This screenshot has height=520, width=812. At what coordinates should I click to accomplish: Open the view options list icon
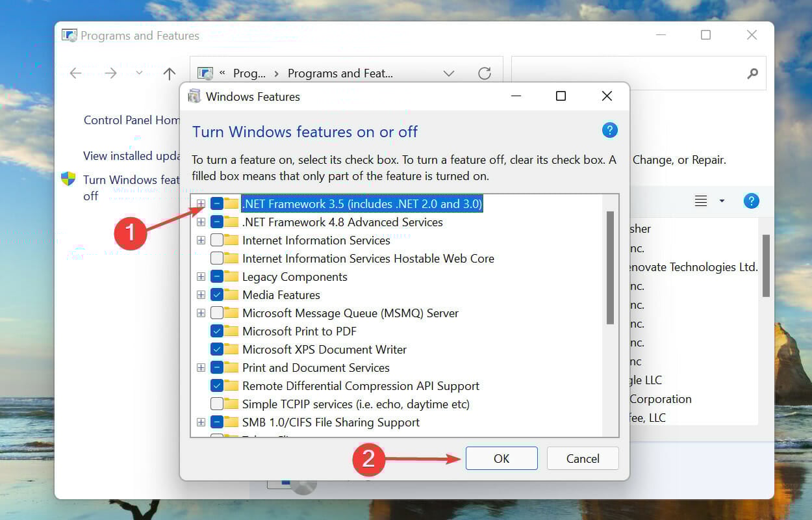pyautogui.click(x=701, y=201)
